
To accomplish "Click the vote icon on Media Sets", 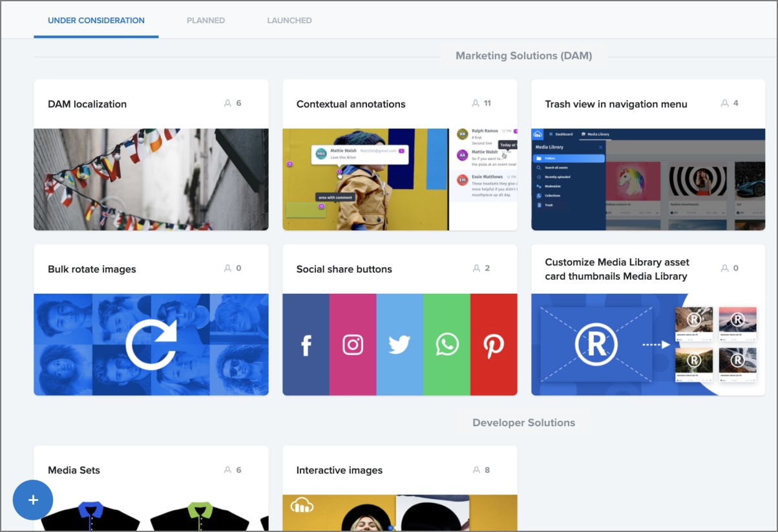I will [x=227, y=470].
